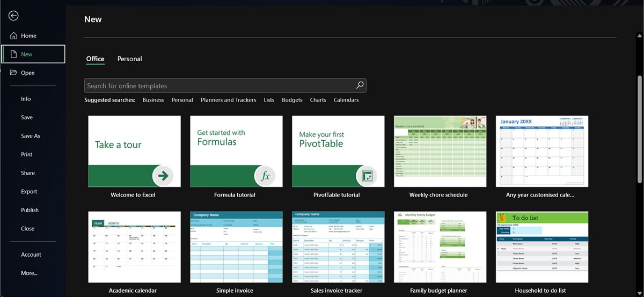Click the New blank page icon
644x297 pixels.
[x=14, y=54]
